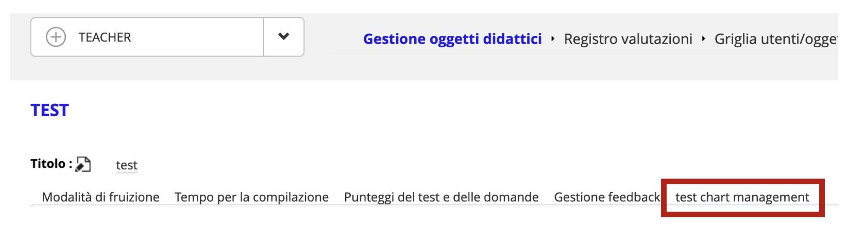Switch to the Modalità di fruizione tab
Image resolution: width=868 pixels, height=225 pixels.
pos(101,197)
